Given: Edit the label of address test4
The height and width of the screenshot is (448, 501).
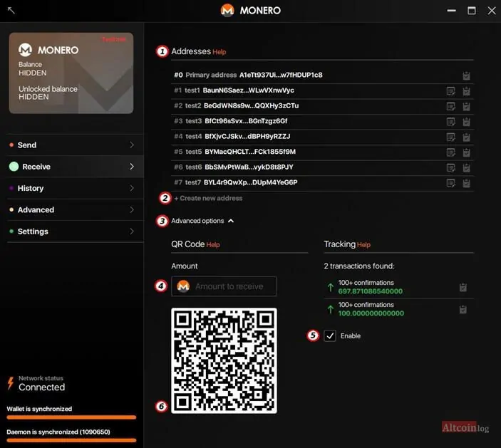Looking at the screenshot, I should (x=451, y=137).
